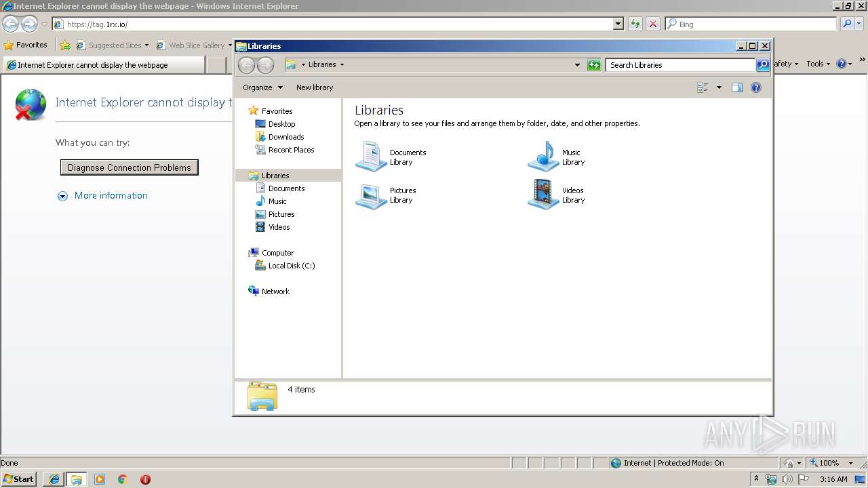Screen dimensions: 868x488
Task: Select Libraries node in navigation pane
Action: point(275,176)
